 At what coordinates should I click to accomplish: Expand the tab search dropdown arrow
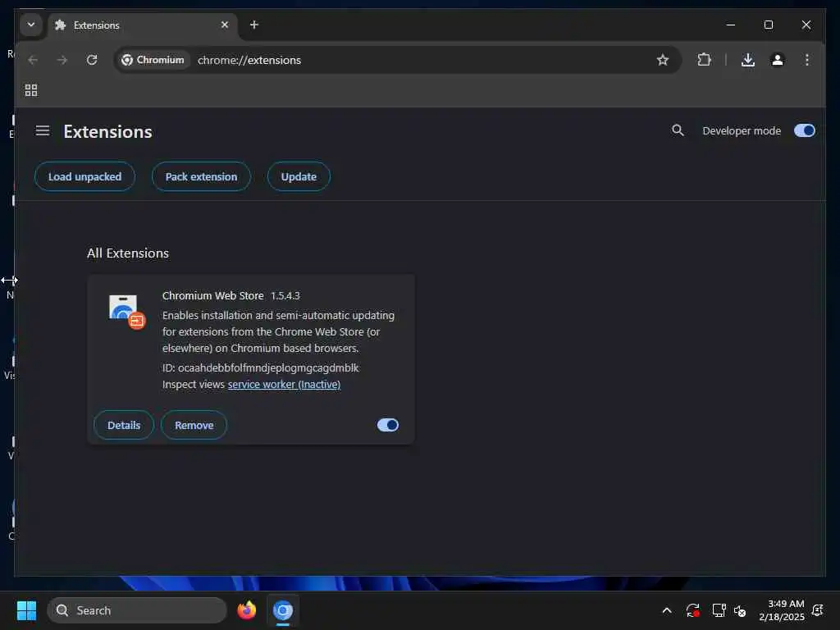[31, 25]
